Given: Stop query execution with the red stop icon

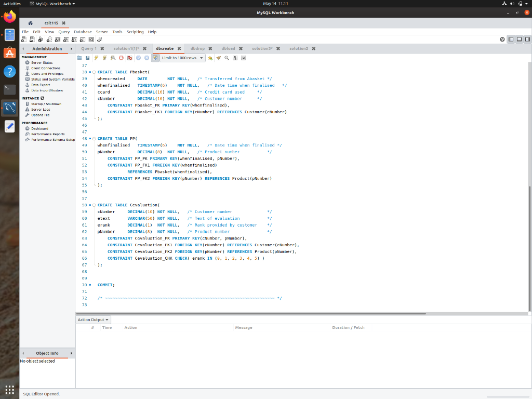Looking at the screenshot, I should point(121,58).
